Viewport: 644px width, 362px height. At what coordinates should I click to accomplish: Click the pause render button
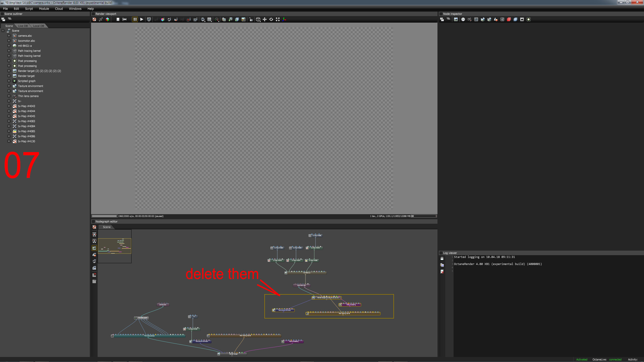[x=135, y=19]
